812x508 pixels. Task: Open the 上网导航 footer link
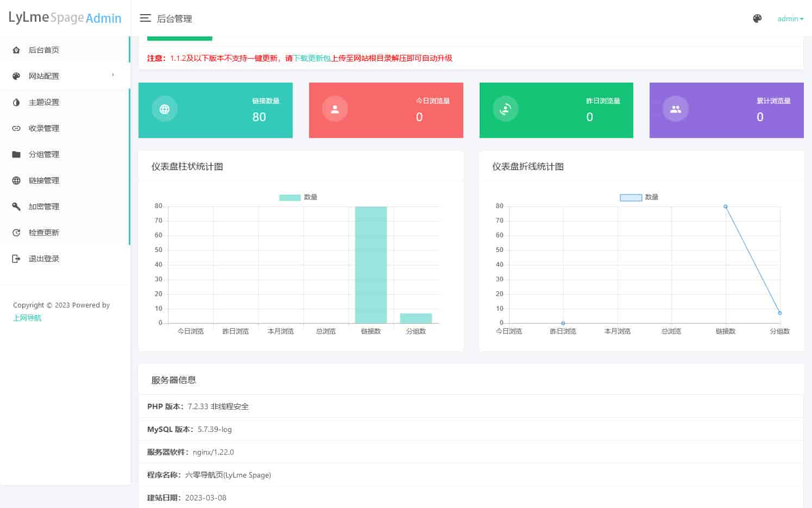click(27, 318)
